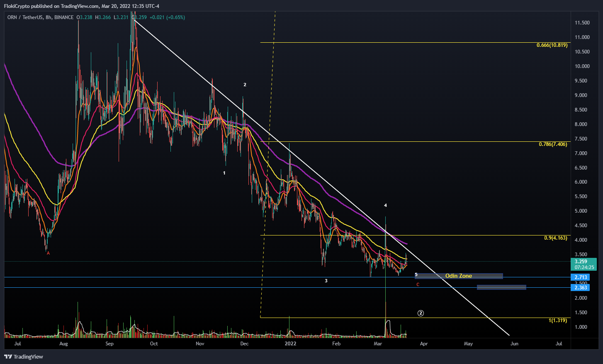Click the 7.500 price axis label

(x=581, y=139)
